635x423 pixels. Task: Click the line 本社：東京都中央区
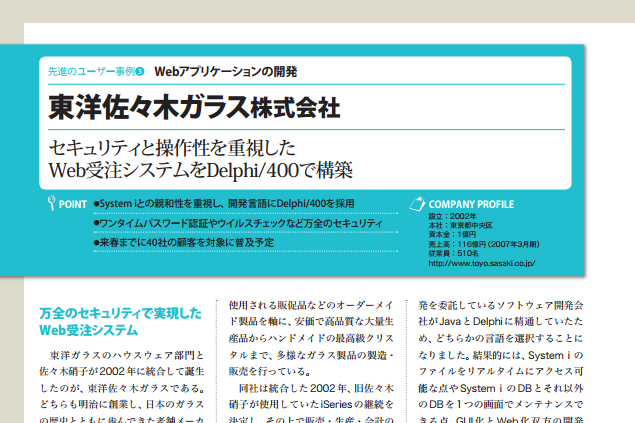460,225
